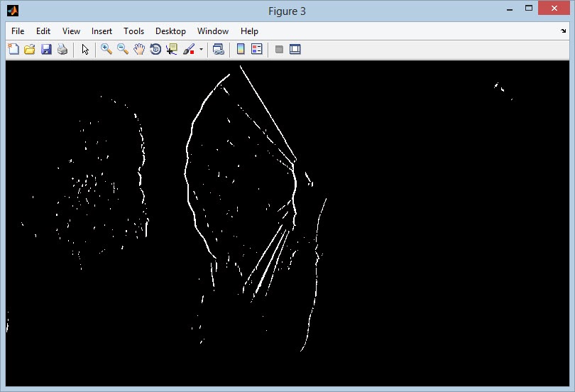Screen dimensions: 575x392
Task: Open the Help menu
Action: (249, 31)
